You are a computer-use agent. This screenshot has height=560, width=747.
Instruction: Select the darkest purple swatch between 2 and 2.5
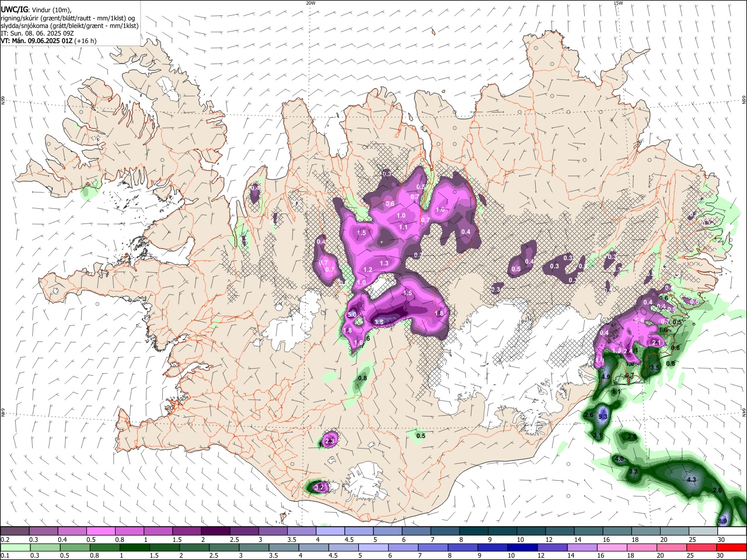[215, 531]
